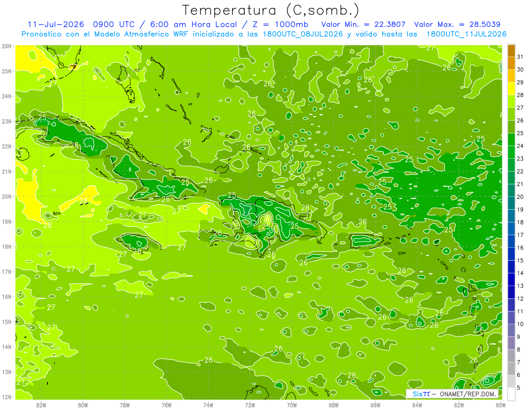532x411 pixels.
Task: Select the forecast date "11-Jul-2026"
Action: pyautogui.click(x=55, y=24)
